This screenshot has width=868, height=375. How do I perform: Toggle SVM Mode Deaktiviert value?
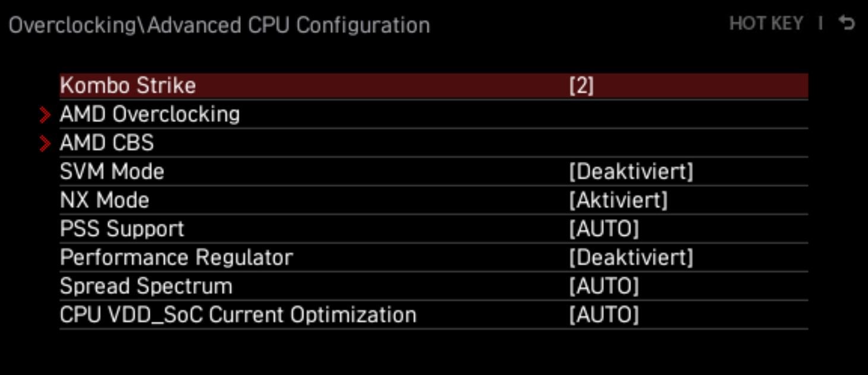coord(631,172)
